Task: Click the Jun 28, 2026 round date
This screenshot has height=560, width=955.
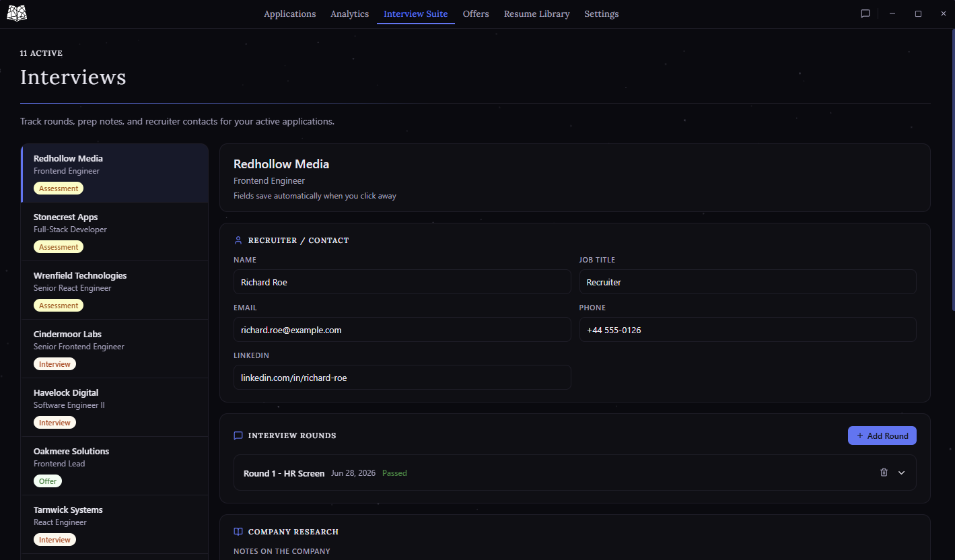Action: pos(353,473)
